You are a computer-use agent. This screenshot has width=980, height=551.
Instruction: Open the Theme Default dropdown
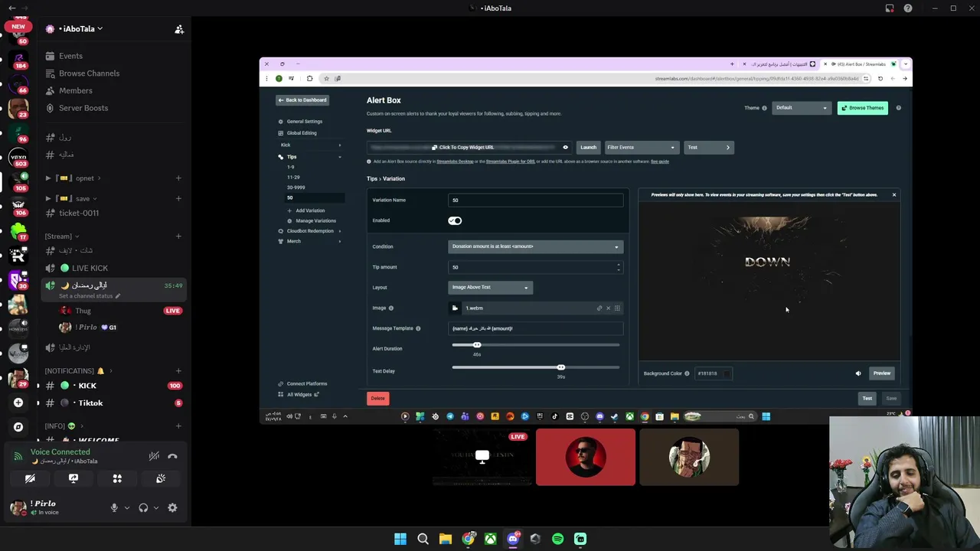[801, 108]
